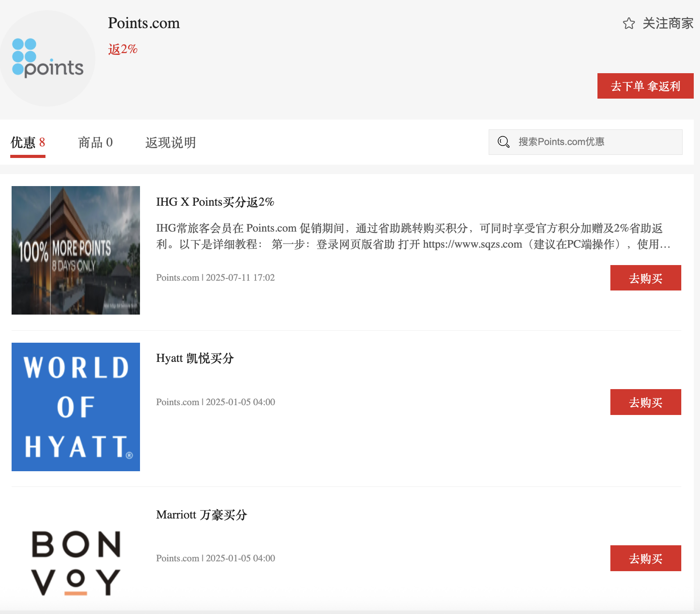700x614 pixels.
Task: Click the red 返2% rebate text
Action: coord(123,49)
